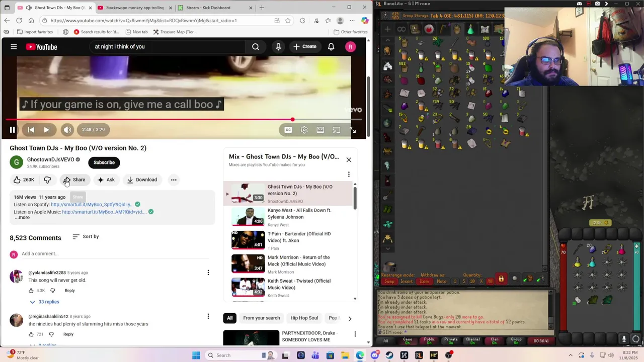Open YouTube notifications bell
Screen dimensions: 644x362
[x=331, y=47]
